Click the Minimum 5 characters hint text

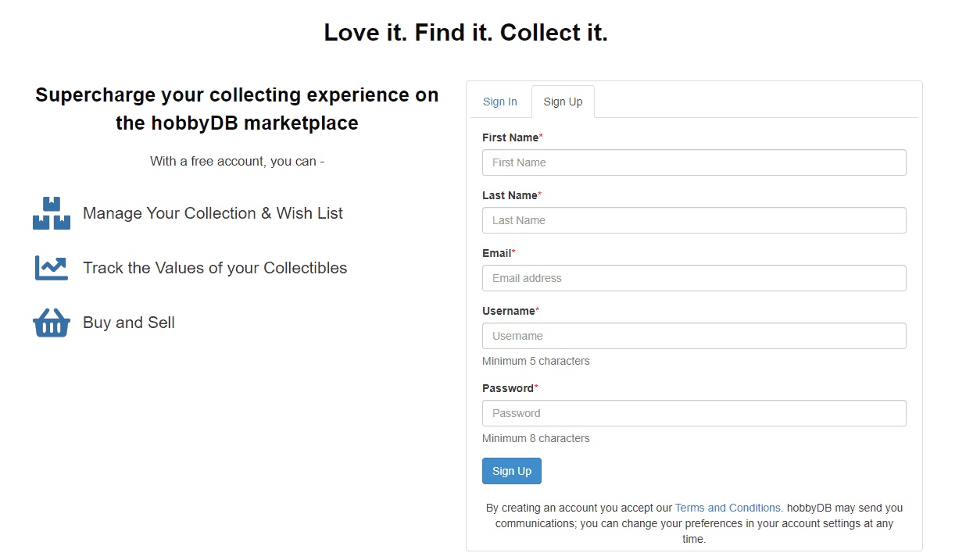tap(536, 360)
